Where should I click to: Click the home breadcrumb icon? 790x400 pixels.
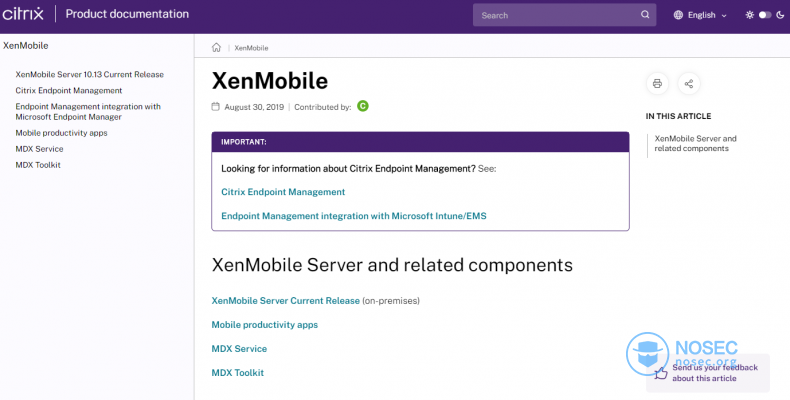pyautogui.click(x=216, y=47)
